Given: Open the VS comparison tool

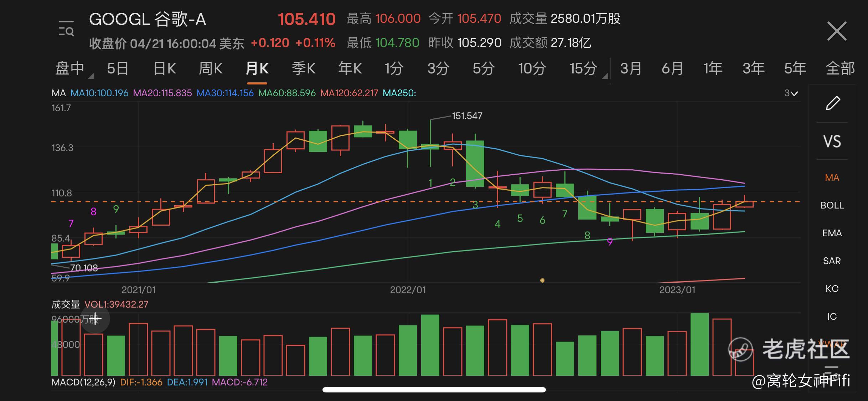Looking at the screenshot, I should point(832,142).
